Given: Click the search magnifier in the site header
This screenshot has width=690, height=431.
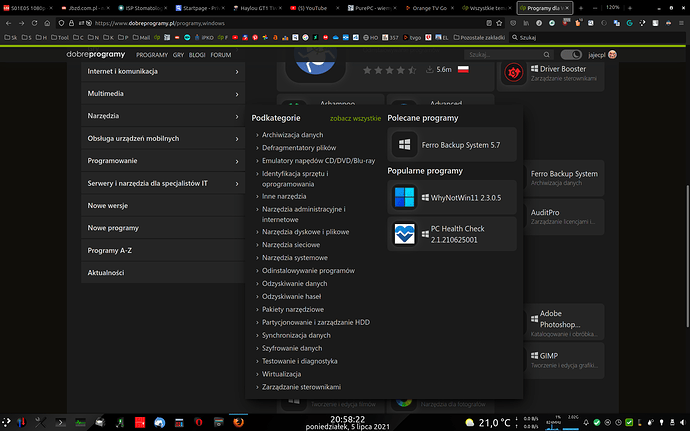Looking at the screenshot, I should pyautogui.click(x=547, y=55).
